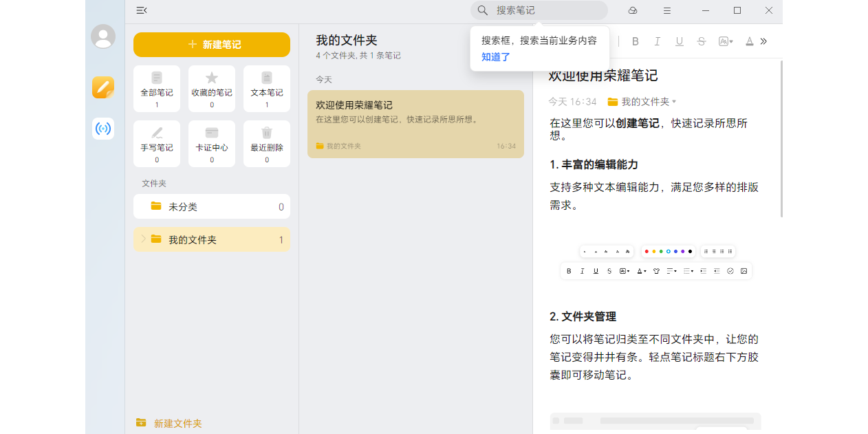Apply underline to text

point(680,41)
